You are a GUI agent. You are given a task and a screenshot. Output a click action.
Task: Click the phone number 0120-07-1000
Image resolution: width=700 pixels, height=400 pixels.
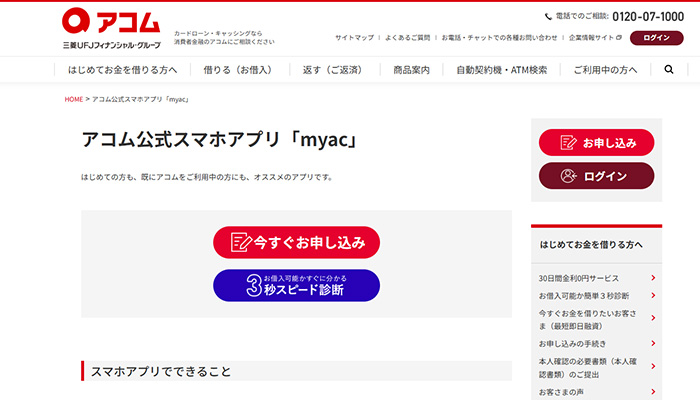point(648,17)
